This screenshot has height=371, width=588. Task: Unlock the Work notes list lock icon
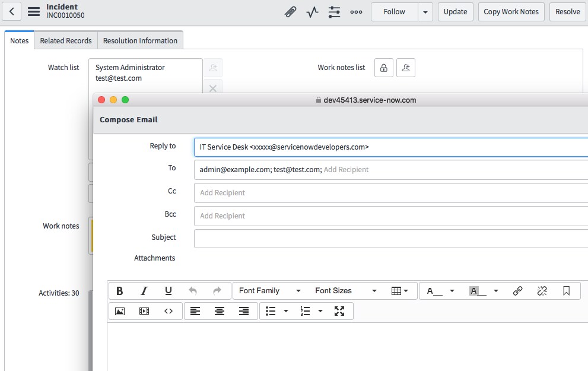coord(384,68)
